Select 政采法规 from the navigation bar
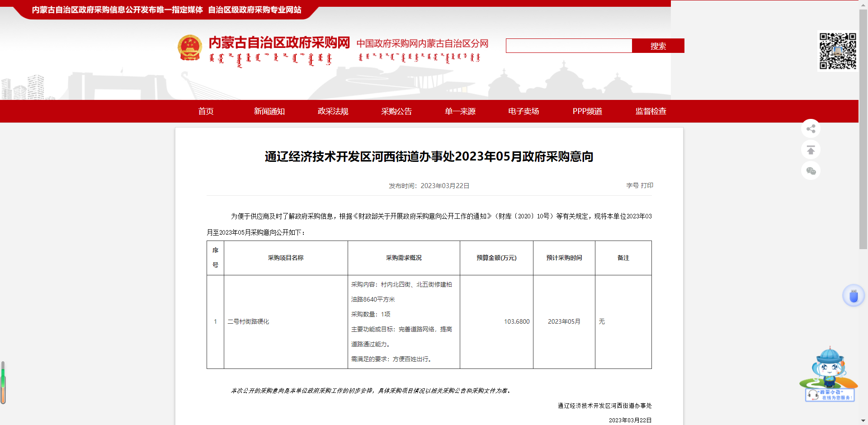Viewport: 868px width, 425px height. pyautogui.click(x=333, y=111)
